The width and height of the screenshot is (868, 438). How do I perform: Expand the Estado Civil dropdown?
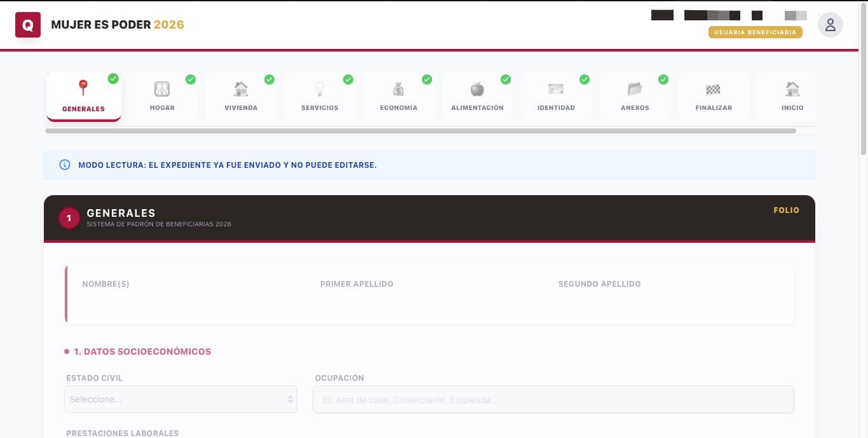pyautogui.click(x=180, y=399)
